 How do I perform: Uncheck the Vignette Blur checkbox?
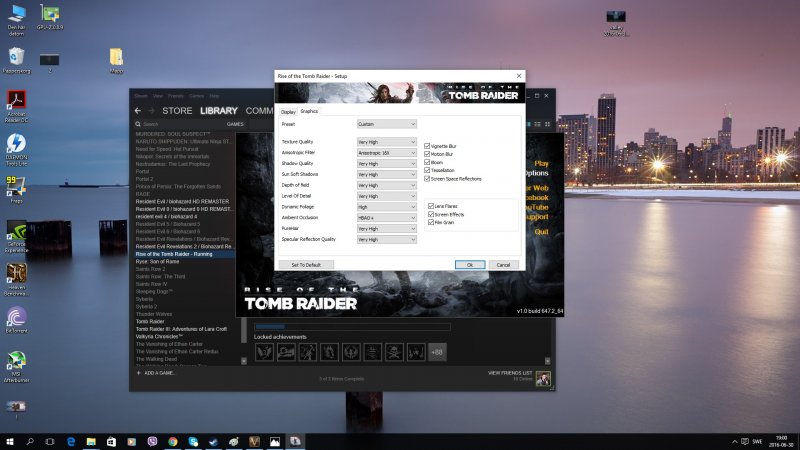427,146
